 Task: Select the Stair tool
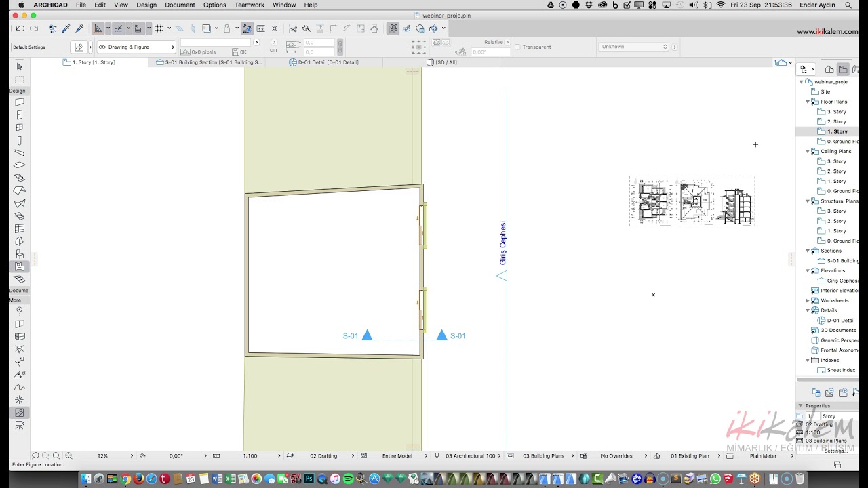(19, 178)
